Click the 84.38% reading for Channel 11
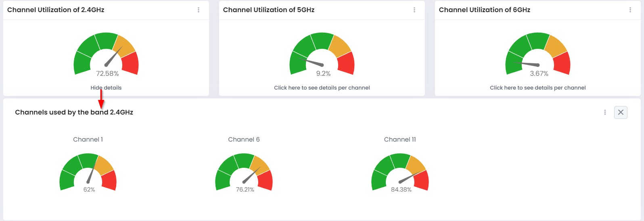Viewport: 644px width, 221px height. (x=401, y=190)
